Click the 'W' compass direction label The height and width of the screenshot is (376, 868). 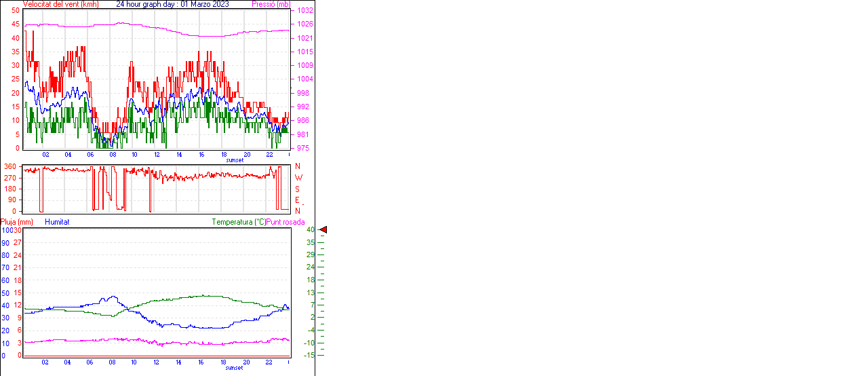click(x=298, y=178)
